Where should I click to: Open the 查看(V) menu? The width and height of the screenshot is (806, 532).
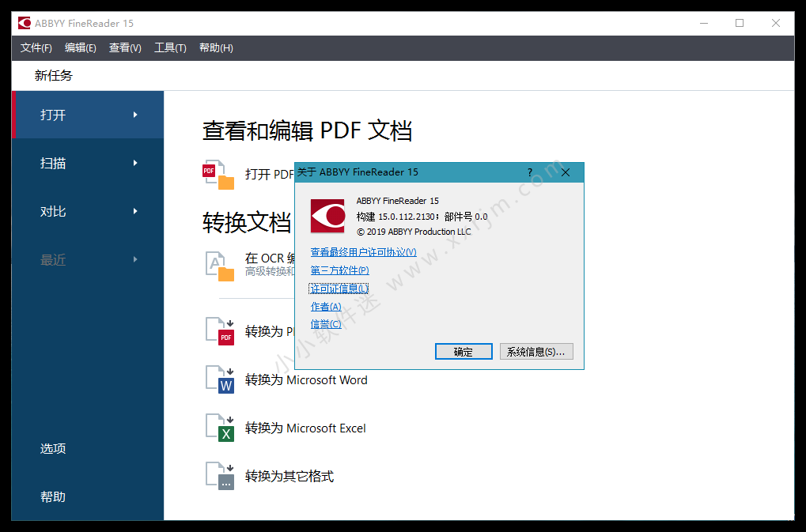tap(125, 47)
